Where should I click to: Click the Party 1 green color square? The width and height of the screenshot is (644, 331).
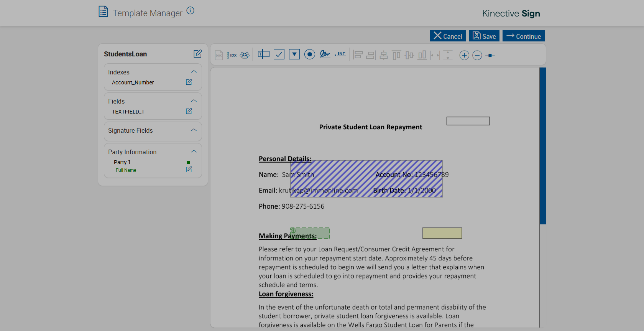tap(188, 162)
